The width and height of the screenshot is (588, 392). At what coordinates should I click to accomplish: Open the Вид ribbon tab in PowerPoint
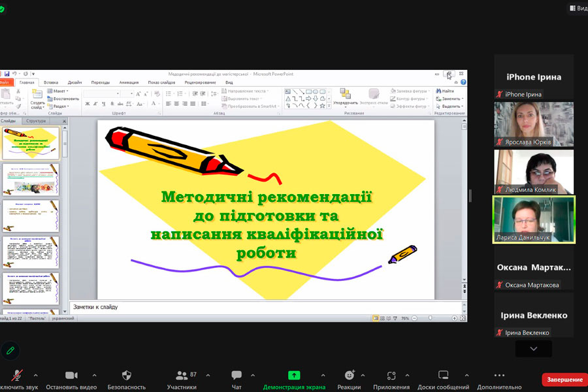(229, 82)
